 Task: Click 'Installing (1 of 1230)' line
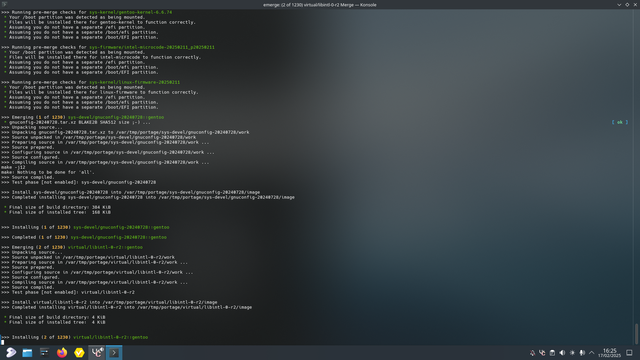[x=85, y=227]
